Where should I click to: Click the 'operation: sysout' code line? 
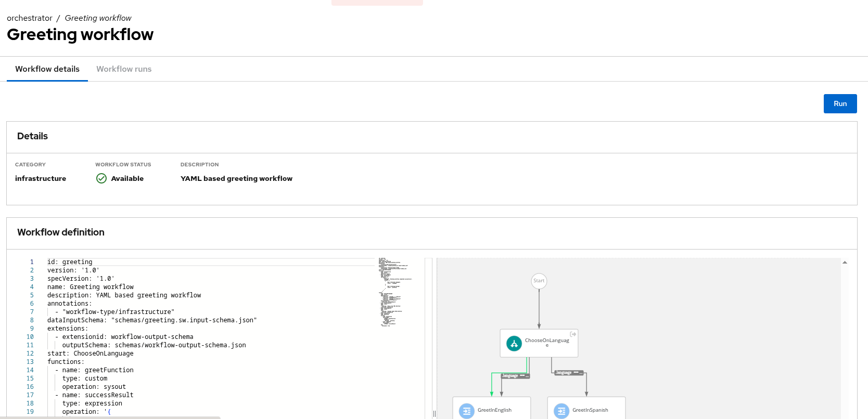[94, 387]
